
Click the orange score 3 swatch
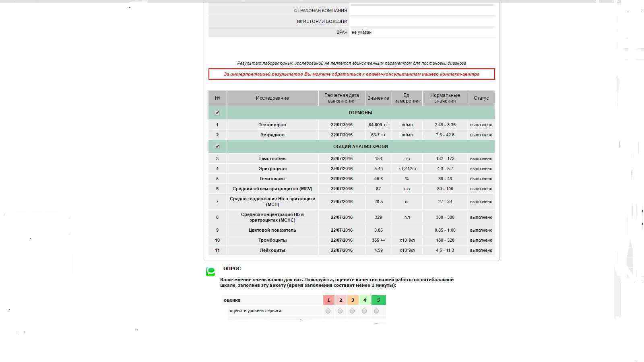click(353, 300)
